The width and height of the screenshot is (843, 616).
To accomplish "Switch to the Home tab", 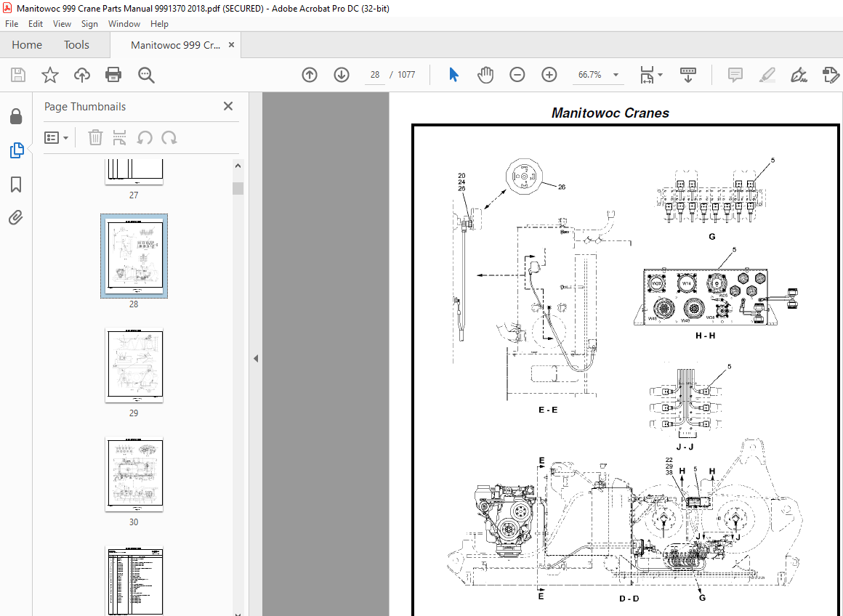I will tap(27, 44).
